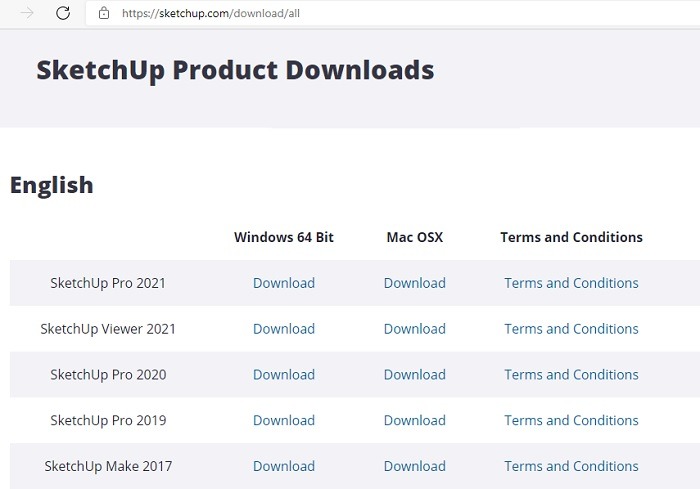Download SketchUp Make 2017 for Windows 64 Bit
Viewport: 700px width, 489px height.
pyautogui.click(x=284, y=466)
